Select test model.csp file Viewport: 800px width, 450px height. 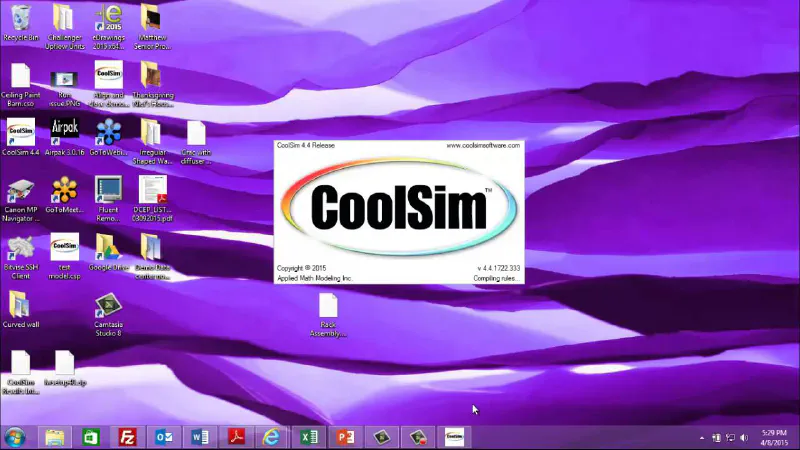(x=64, y=256)
